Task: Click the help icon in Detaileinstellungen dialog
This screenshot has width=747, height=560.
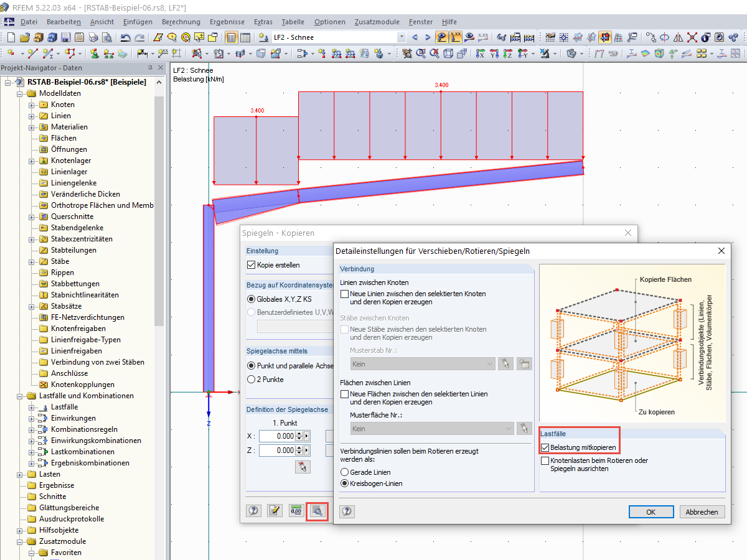Action: [x=347, y=511]
